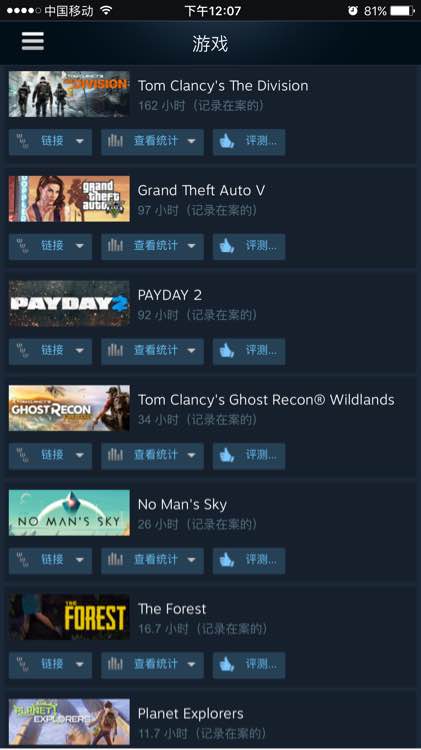Click the 评测 button for No Man's Sky

pos(249,560)
